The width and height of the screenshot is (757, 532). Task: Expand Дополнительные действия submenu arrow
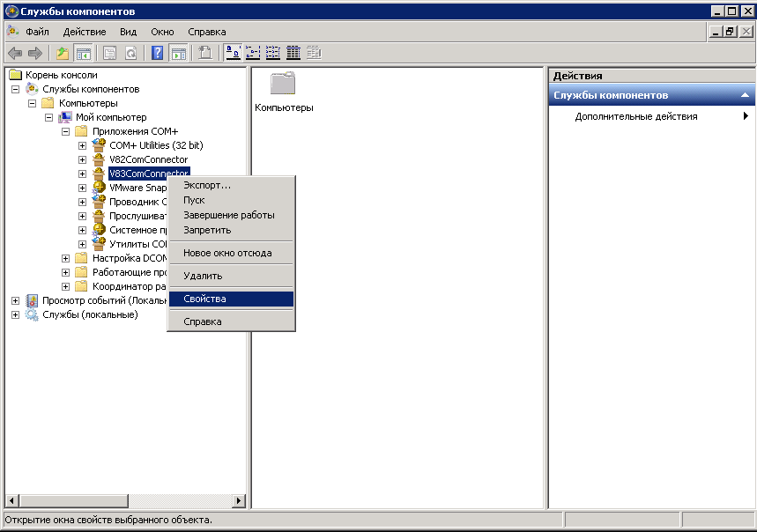pyautogui.click(x=746, y=116)
